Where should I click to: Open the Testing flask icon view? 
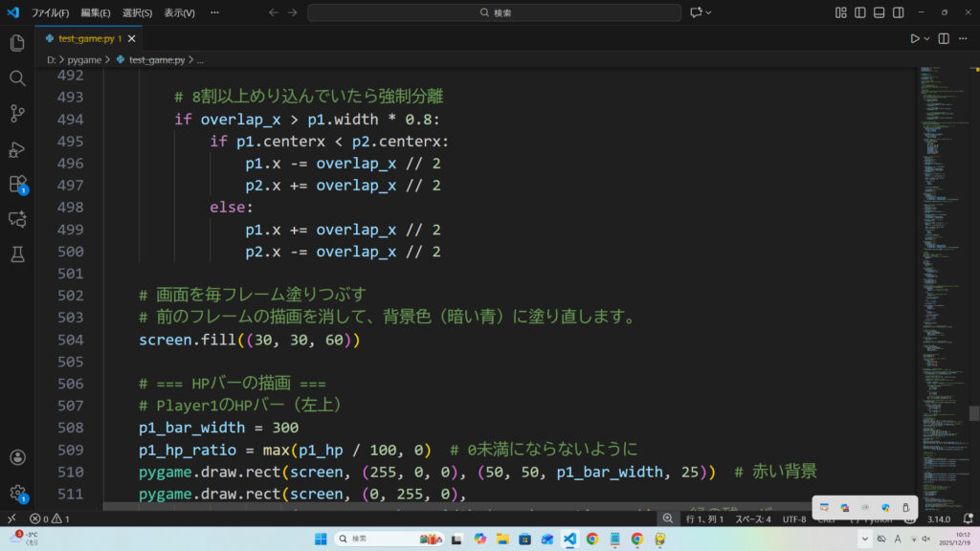pyautogui.click(x=17, y=254)
